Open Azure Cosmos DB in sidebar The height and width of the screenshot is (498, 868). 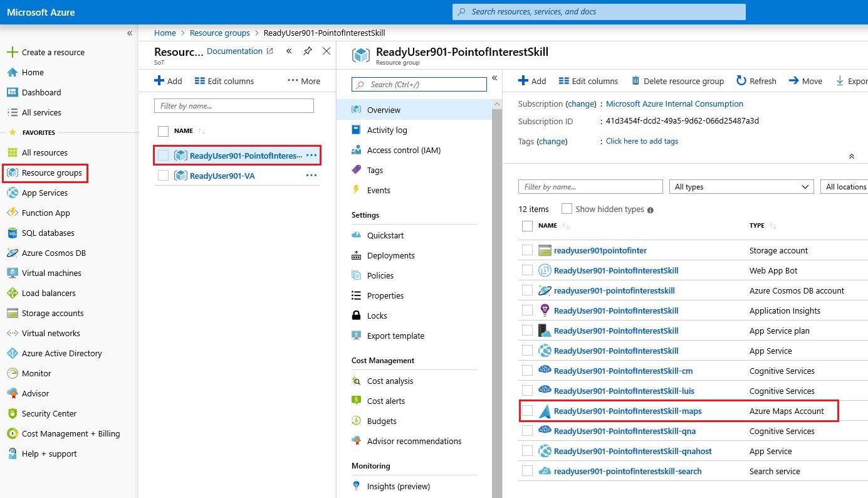(53, 253)
